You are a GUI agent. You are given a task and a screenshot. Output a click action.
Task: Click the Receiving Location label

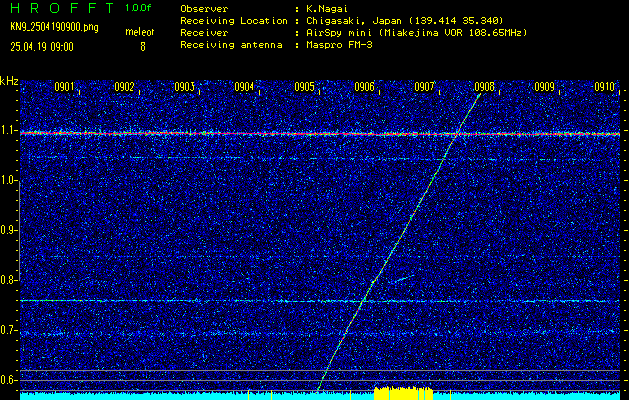coord(234,20)
